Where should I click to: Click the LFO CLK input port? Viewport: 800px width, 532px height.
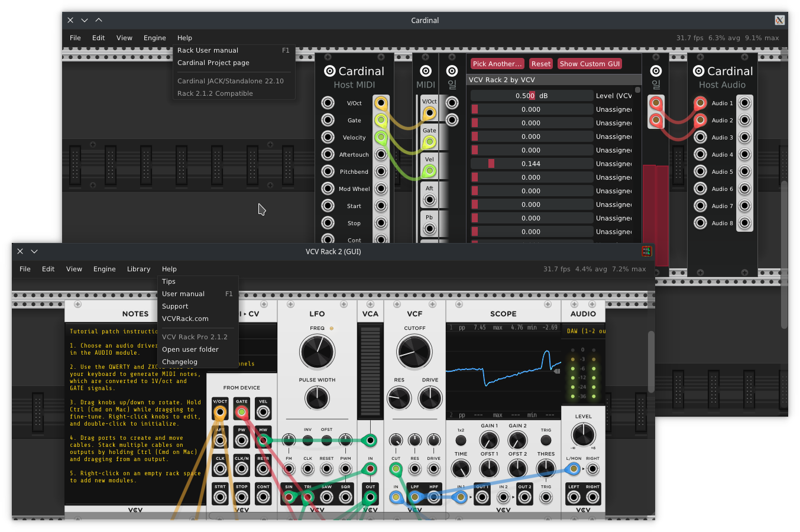(x=307, y=469)
